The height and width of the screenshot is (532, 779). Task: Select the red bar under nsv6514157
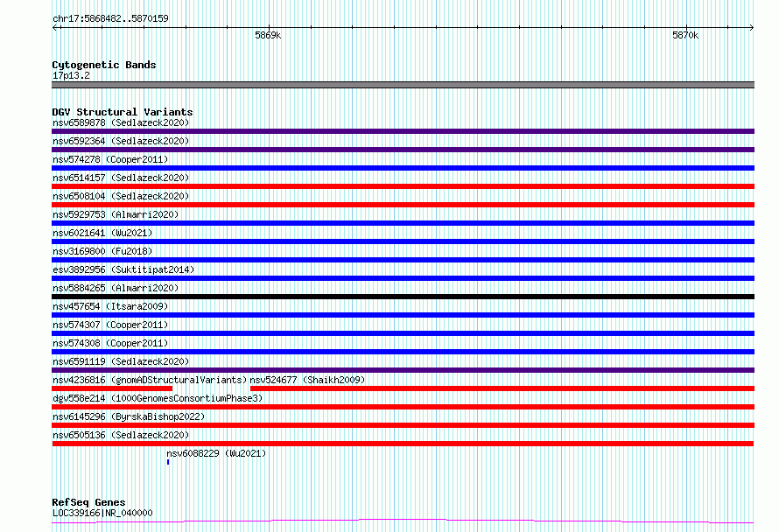(x=403, y=186)
